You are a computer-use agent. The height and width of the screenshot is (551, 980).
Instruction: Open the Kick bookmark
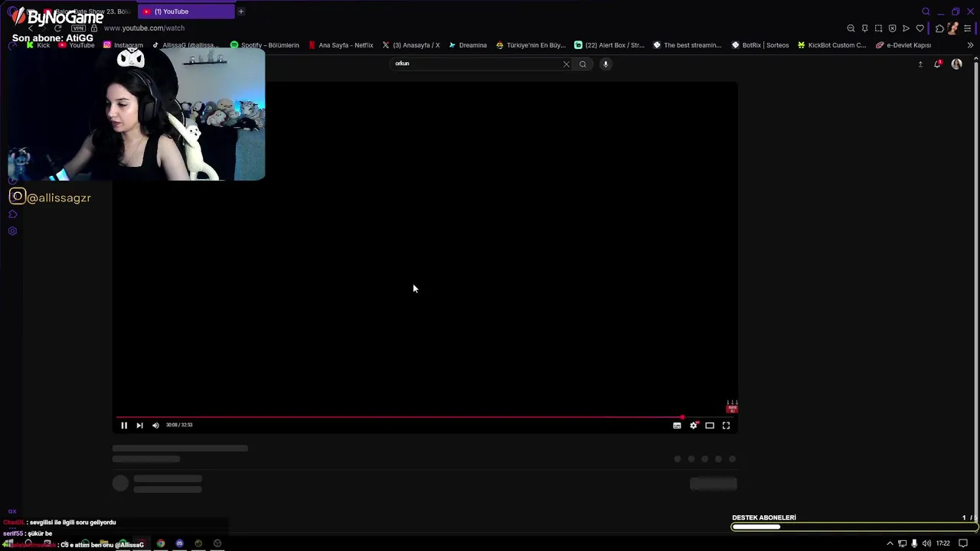[38, 45]
